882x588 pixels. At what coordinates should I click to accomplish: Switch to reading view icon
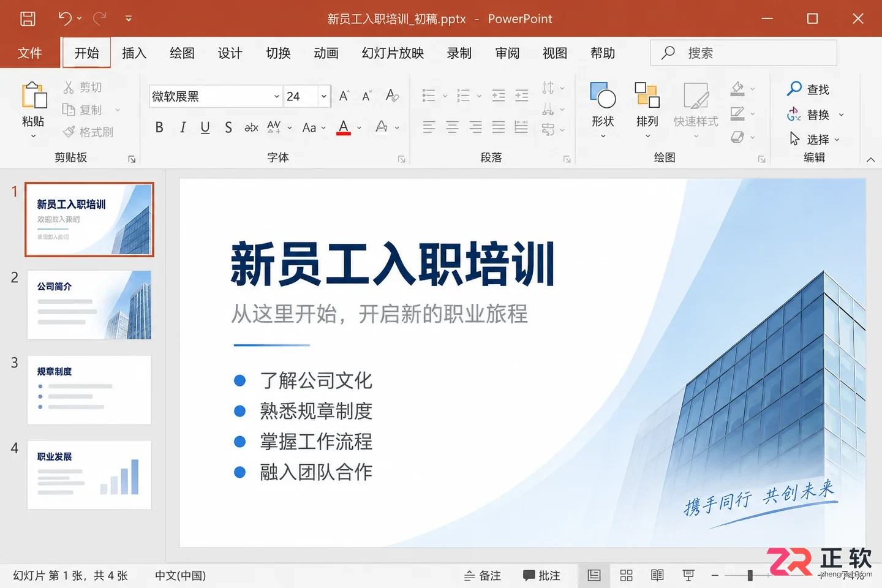point(657,575)
